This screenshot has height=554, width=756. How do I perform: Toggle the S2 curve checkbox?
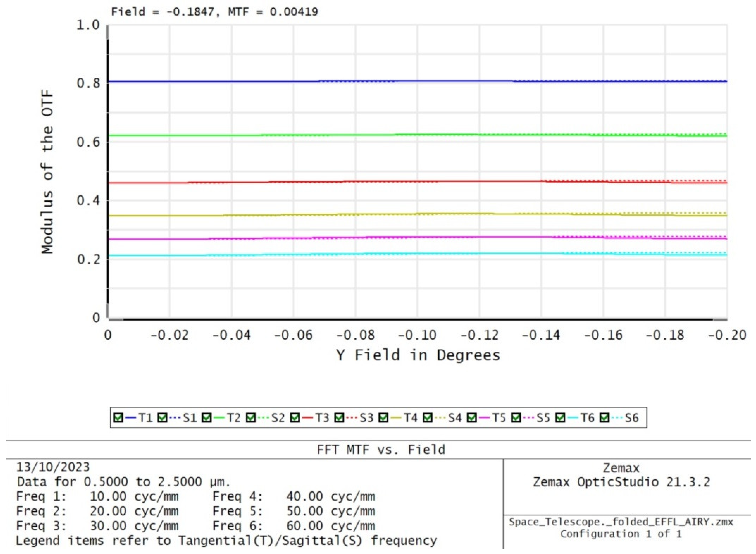click(251, 418)
